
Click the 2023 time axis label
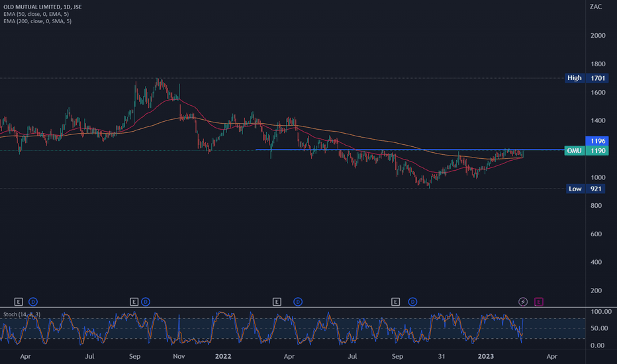point(485,356)
